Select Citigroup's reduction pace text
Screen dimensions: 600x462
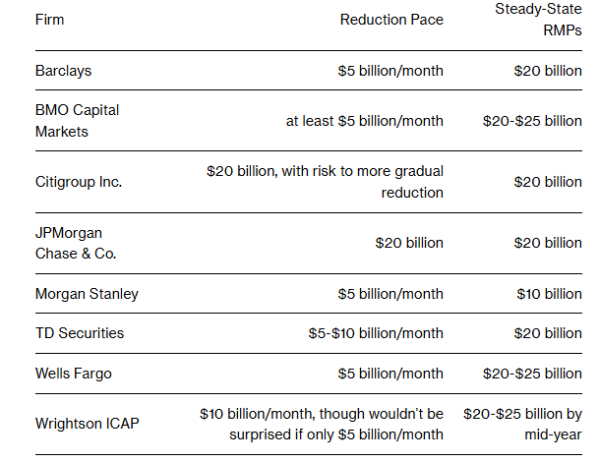point(325,182)
